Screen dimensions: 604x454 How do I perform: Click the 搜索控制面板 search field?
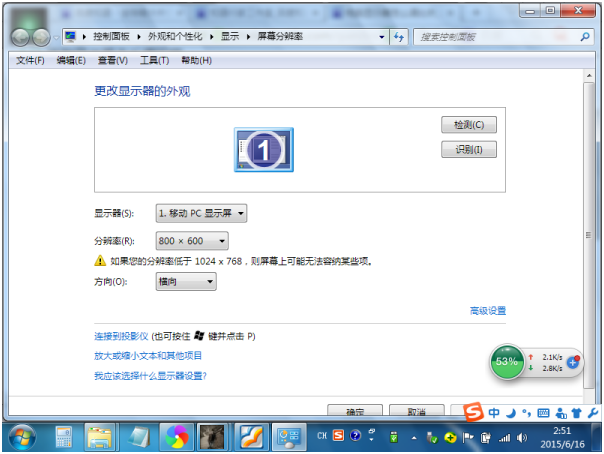499,37
